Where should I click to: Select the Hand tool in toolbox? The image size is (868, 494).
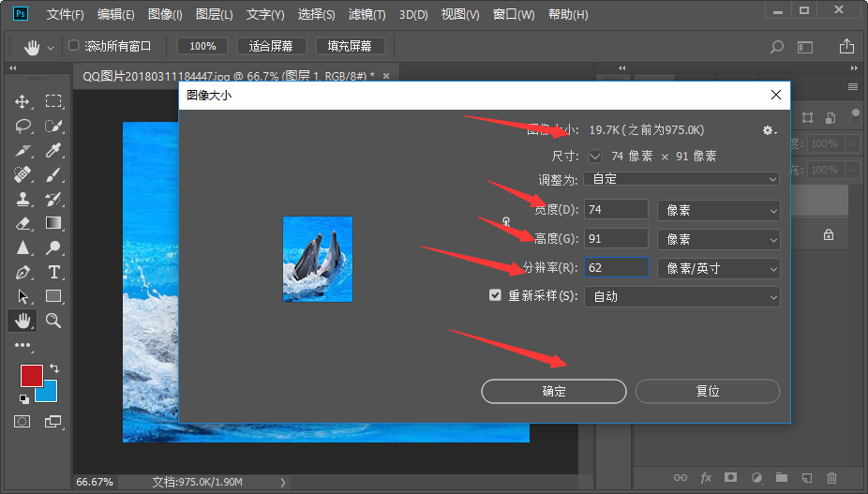(x=22, y=321)
